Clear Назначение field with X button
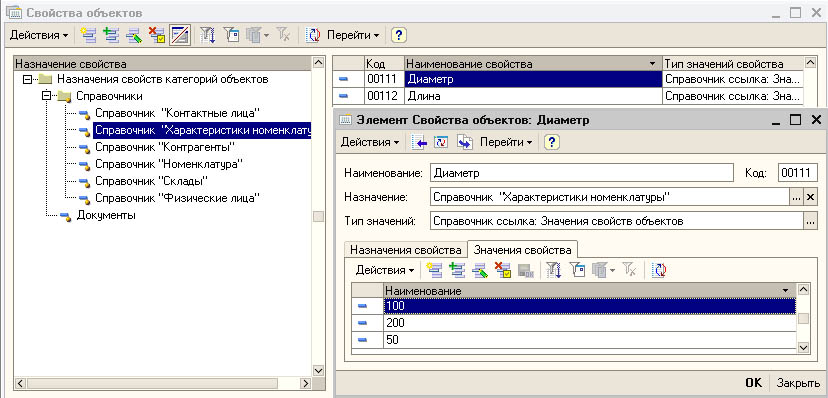 pyautogui.click(x=811, y=197)
